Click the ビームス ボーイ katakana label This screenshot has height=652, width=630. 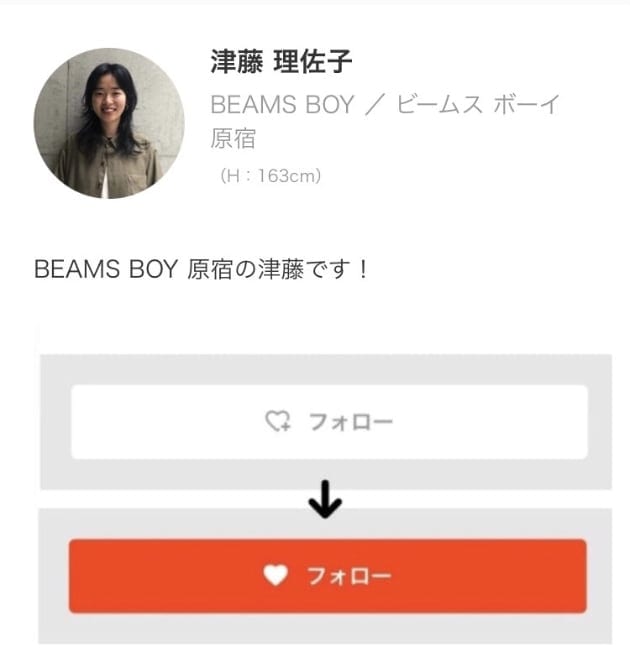tap(477, 104)
